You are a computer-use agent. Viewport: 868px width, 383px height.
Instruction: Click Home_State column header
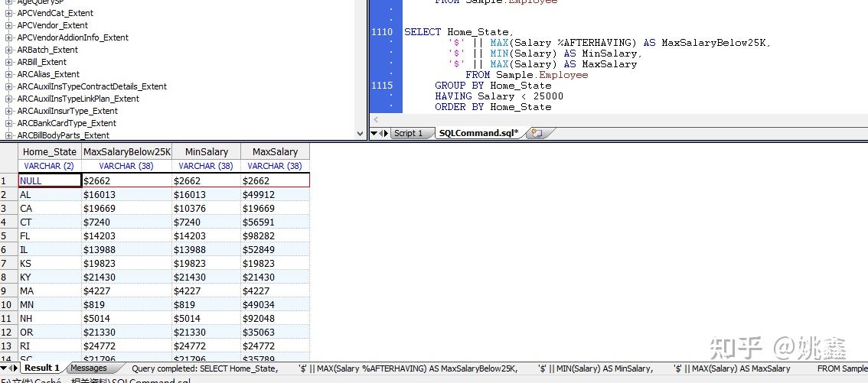click(x=50, y=151)
